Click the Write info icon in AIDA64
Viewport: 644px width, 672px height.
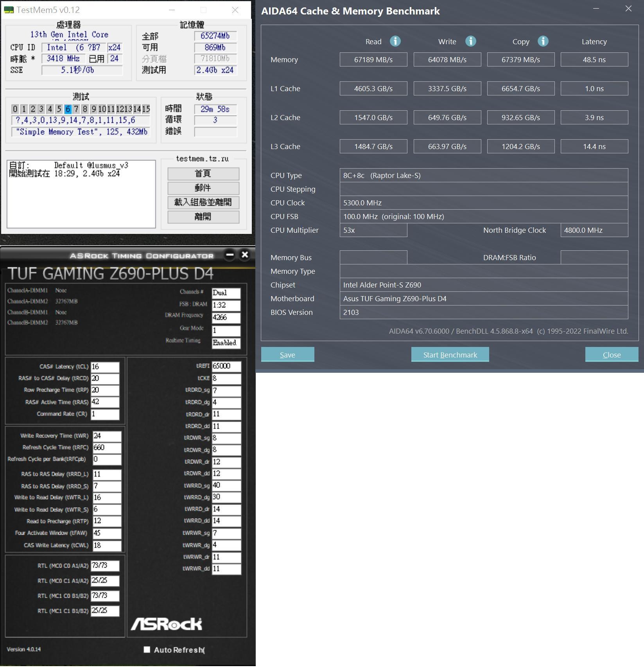coord(470,41)
